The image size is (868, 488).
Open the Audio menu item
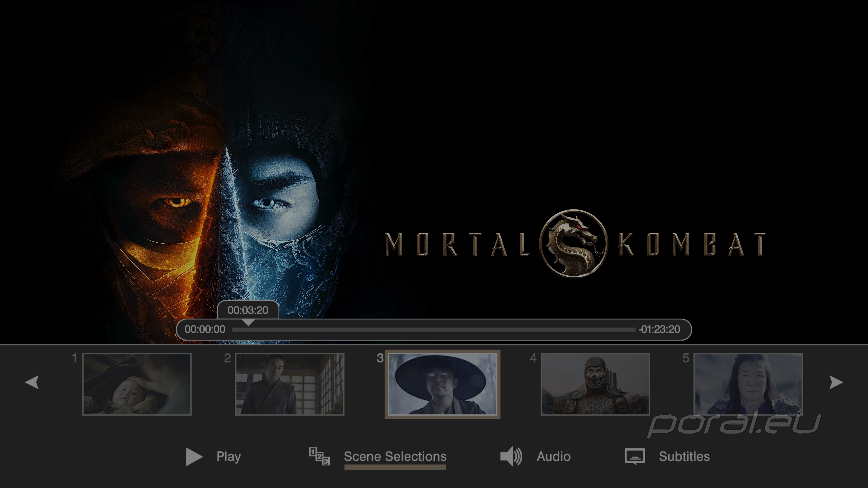click(554, 457)
